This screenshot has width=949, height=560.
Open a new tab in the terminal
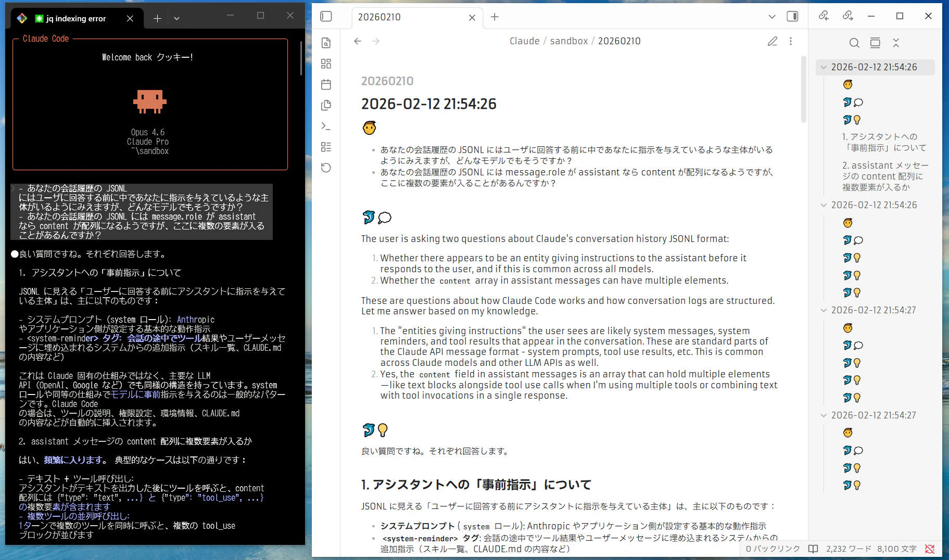click(x=157, y=19)
